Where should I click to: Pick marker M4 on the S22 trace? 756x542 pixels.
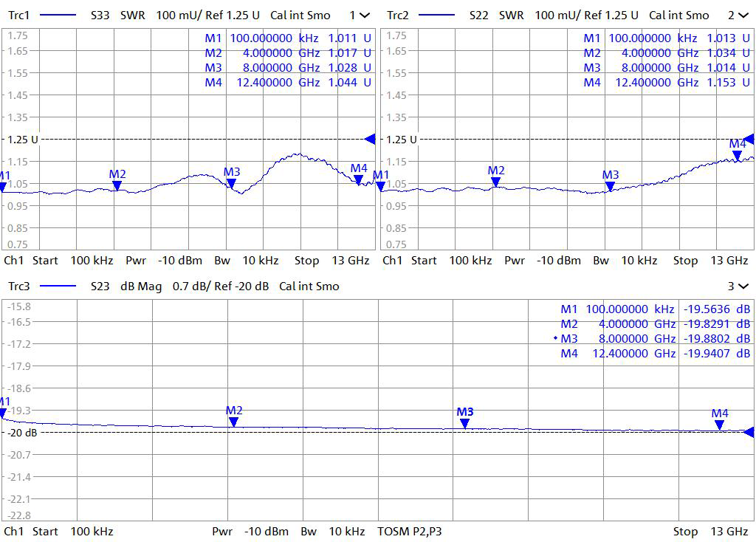pyautogui.click(x=737, y=155)
